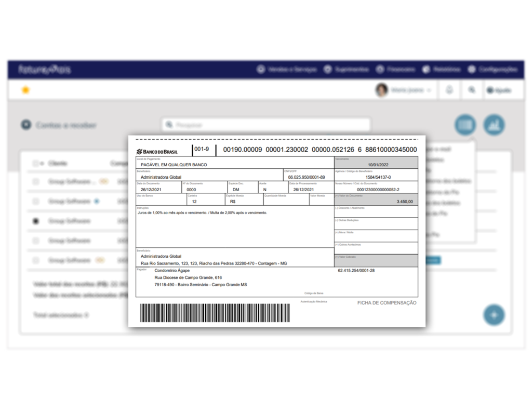
Task: Click bank code 001-9 on the boleto
Action: click(x=202, y=149)
